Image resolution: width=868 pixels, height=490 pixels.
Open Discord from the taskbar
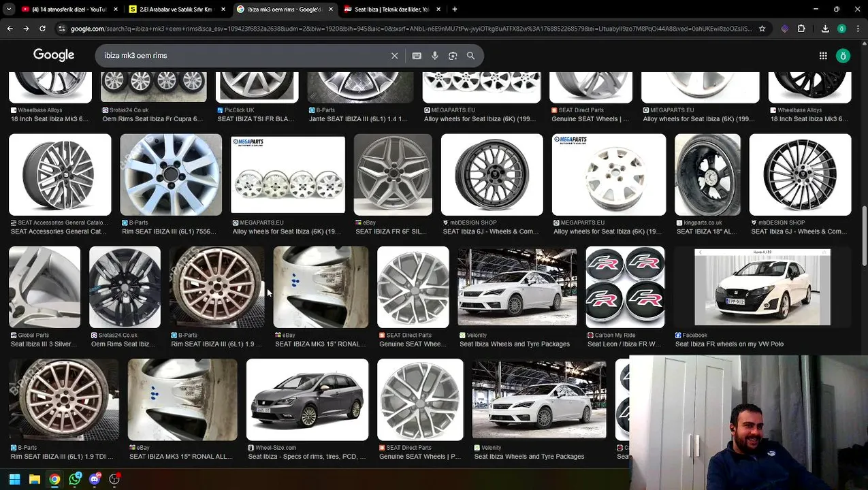point(95,479)
